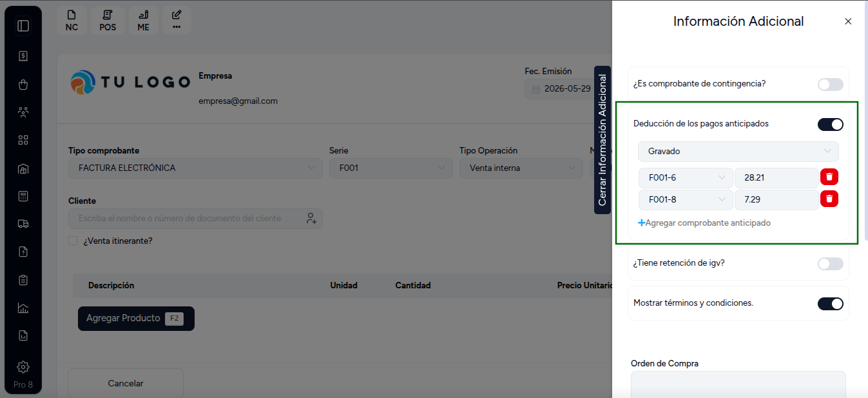Click the ME toolbar icon
This screenshot has width=868, height=398.
point(143,21)
